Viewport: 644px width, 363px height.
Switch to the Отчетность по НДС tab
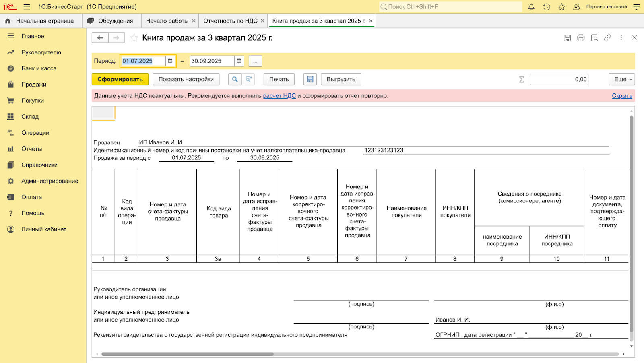pyautogui.click(x=230, y=21)
